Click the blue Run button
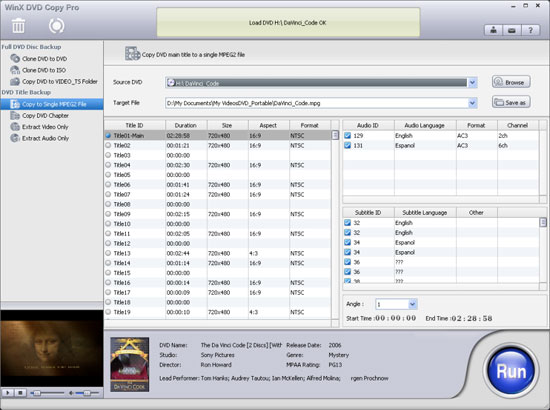The width and height of the screenshot is (550, 410). pos(511,371)
